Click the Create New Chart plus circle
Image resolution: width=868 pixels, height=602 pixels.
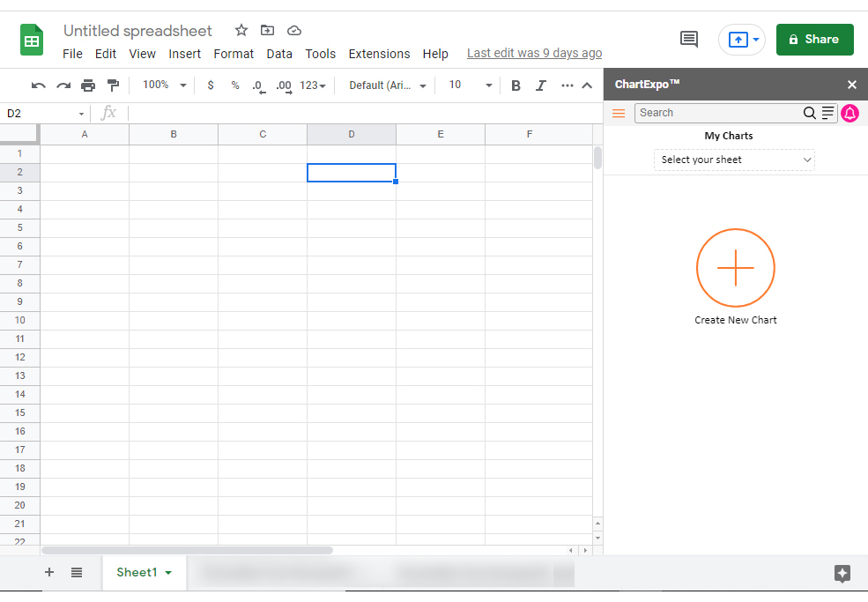736,267
